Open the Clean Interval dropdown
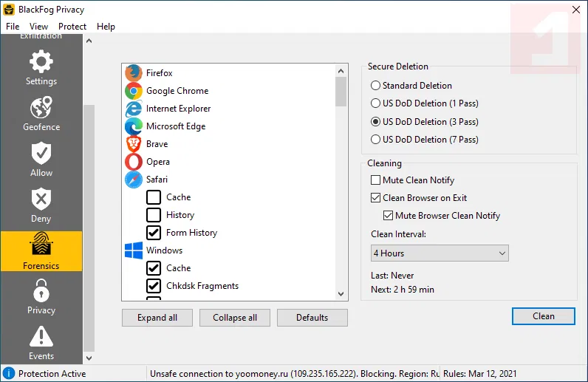Image resolution: width=588 pixels, height=382 pixels. click(440, 253)
